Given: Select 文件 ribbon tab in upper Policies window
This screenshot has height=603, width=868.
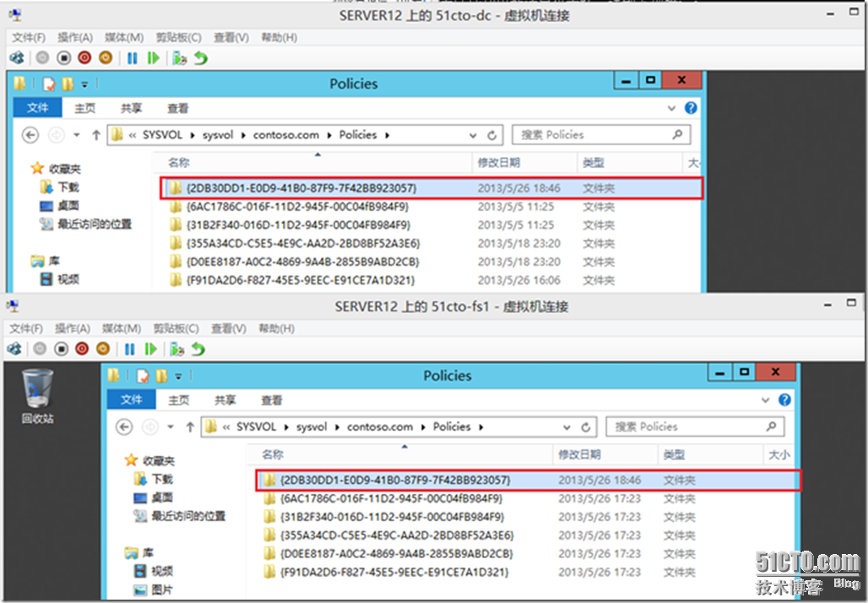Looking at the screenshot, I should (38, 108).
